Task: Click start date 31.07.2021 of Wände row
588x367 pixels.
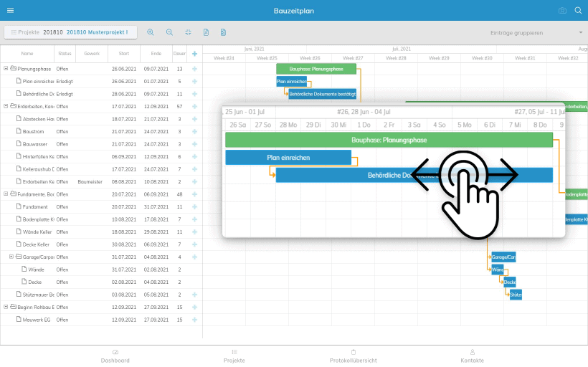Action: (x=124, y=270)
